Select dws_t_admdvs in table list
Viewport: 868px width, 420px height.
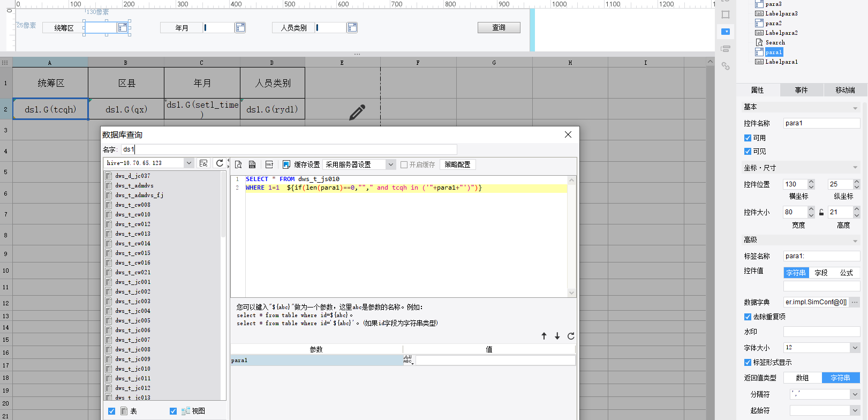pyautogui.click(x=134, y=185)
